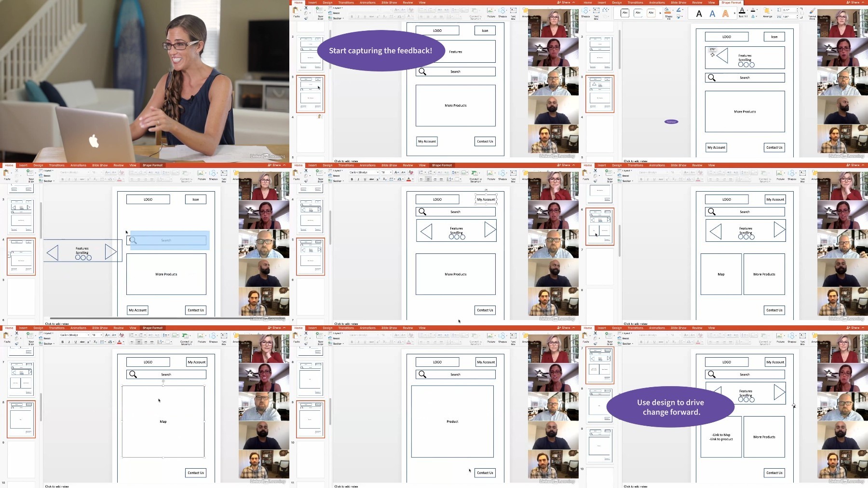Apply the orange outlined WordArt A style

725,14
